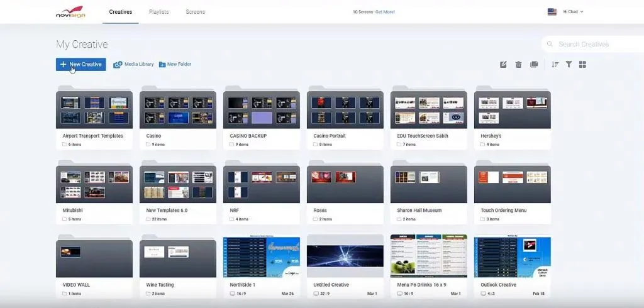Click the edit creative pencil icon

click(503, 64)
